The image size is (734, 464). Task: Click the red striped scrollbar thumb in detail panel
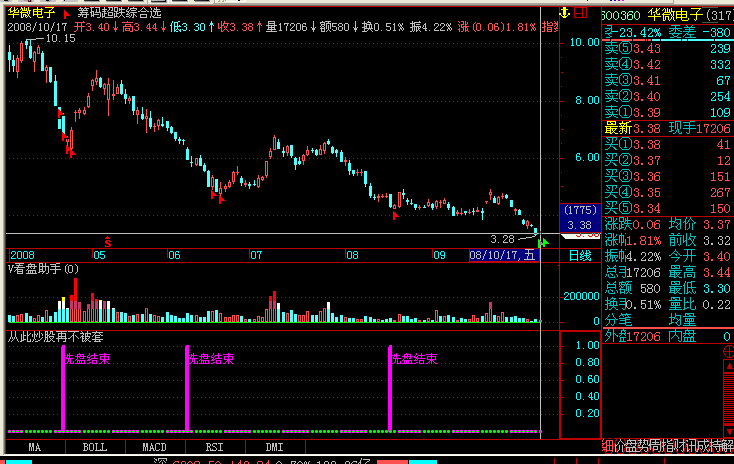(729, 398)
